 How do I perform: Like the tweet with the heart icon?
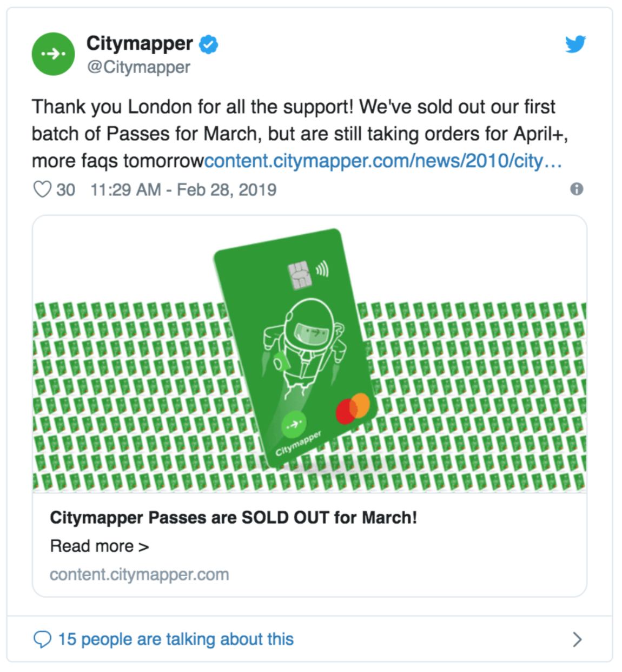[x=42, y=189]
